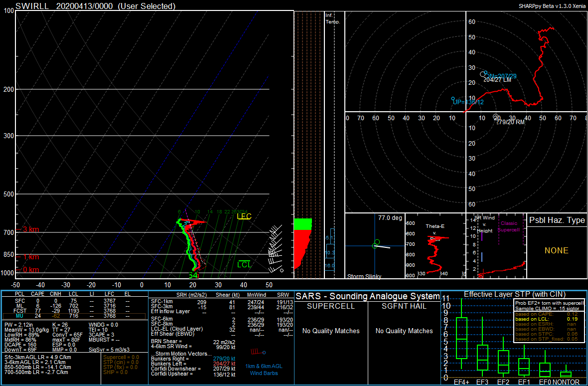Click No Quality Matches under SGFNT HAIL
The height and width of the screenshot is (386, 588).
click(404, 331)
